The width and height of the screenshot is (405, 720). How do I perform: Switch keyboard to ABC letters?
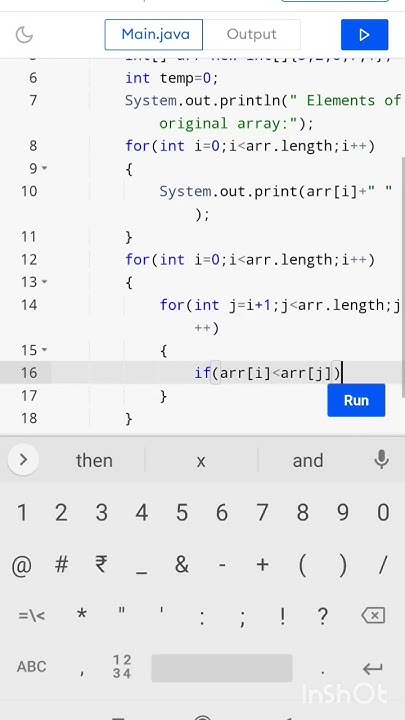pos(32,667)
